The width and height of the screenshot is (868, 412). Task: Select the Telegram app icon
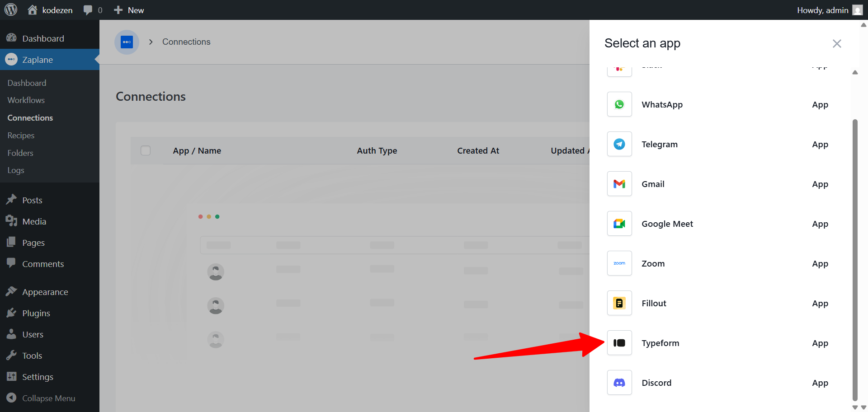tap(619, 144)
